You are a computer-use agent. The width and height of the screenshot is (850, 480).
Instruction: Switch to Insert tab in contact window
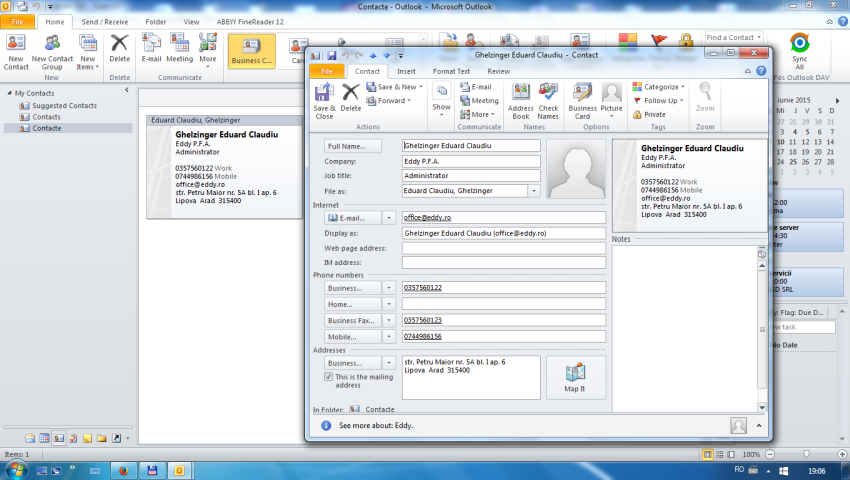406,71
